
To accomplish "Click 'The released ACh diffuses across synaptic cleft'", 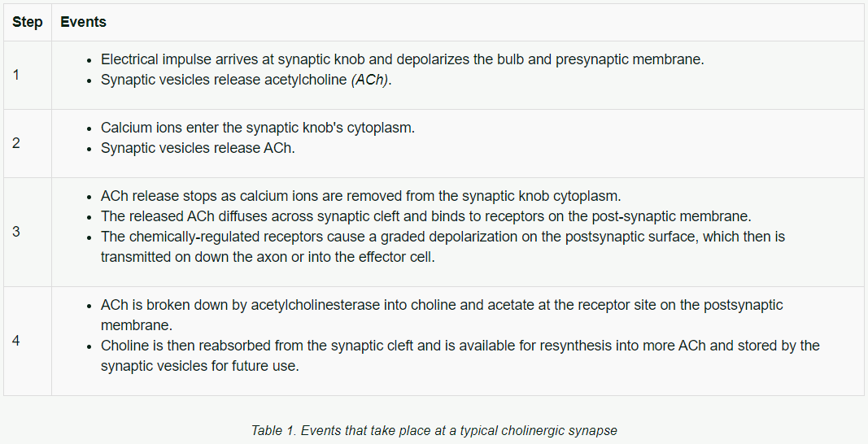I will [425, 216].
